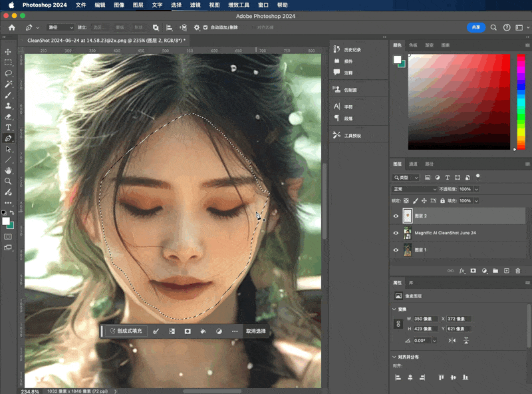Open the Apple menu
This screenshot has height=394, width=532.
[x=11, y=5]
